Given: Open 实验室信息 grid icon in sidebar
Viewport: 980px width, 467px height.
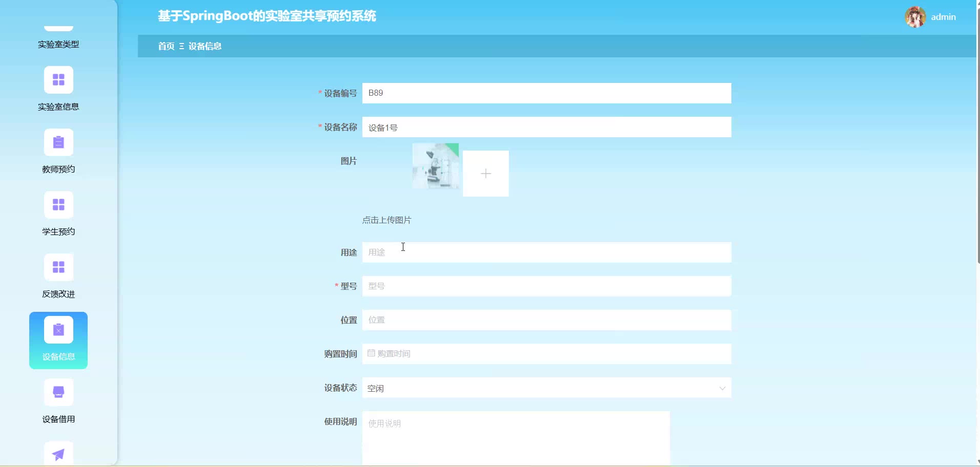Looking at the screenshot, I should 58,80.
